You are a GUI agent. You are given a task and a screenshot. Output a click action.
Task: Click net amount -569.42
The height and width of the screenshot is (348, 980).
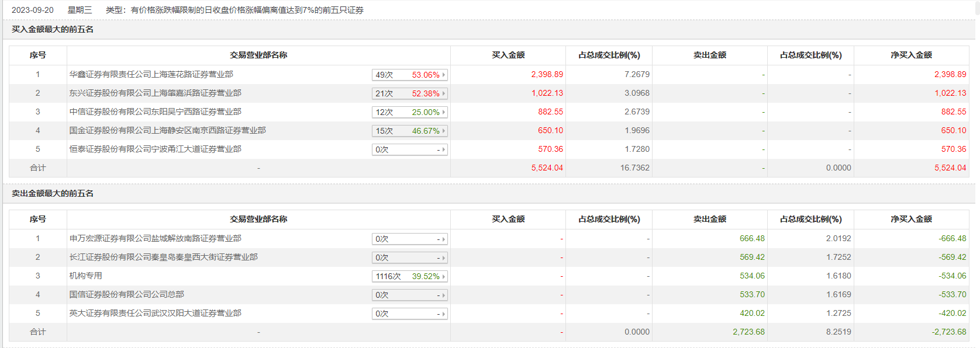[953, 257]
